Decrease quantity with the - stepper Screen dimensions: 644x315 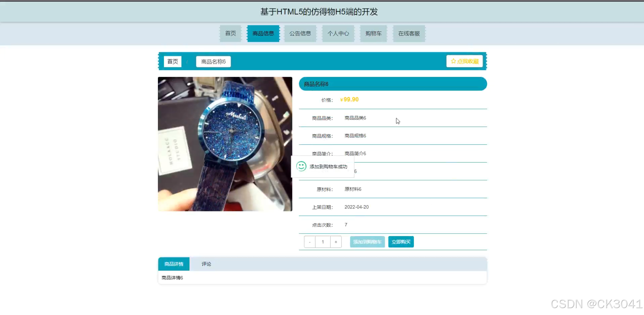tap(309, 242)
